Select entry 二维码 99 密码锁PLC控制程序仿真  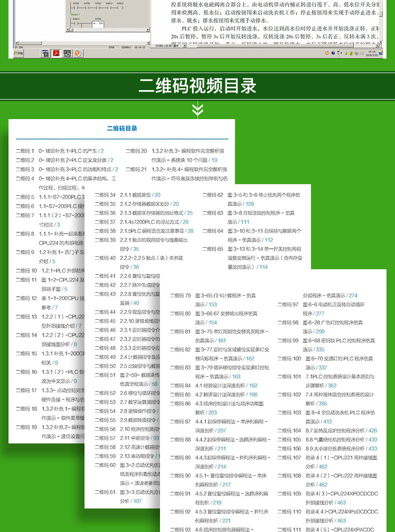326,345
